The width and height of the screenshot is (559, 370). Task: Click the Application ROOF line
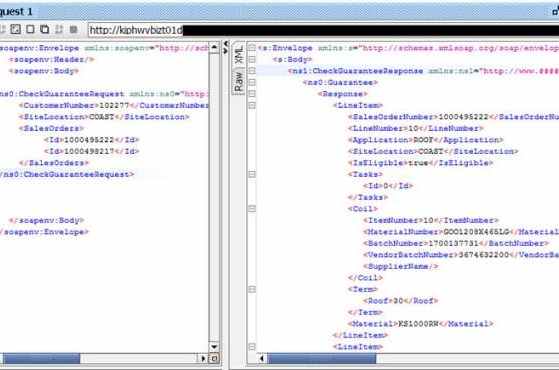click(x=426, y=140)
